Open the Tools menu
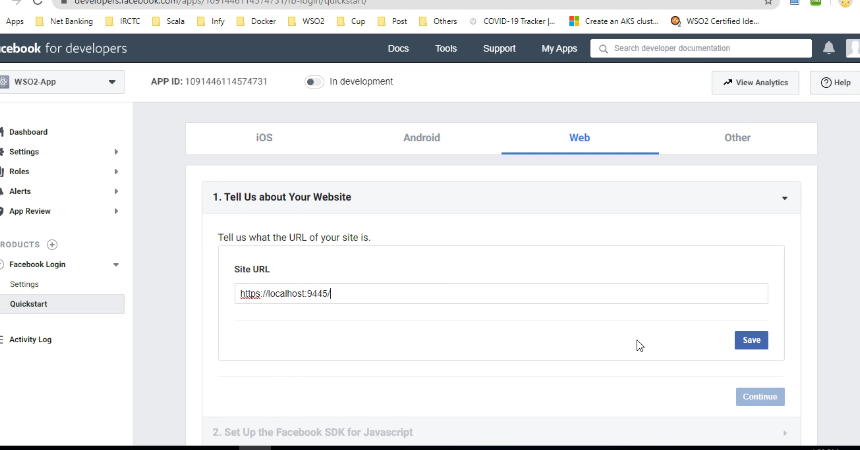Viewport: 860px width, 450px height. click(x=446, y=48)
